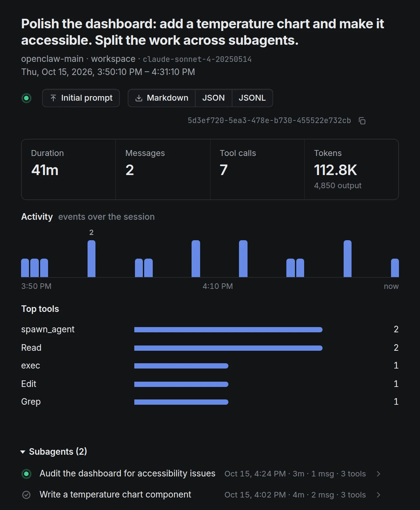
Task: Click the Messages value '2'
Action: pos(130,170)
